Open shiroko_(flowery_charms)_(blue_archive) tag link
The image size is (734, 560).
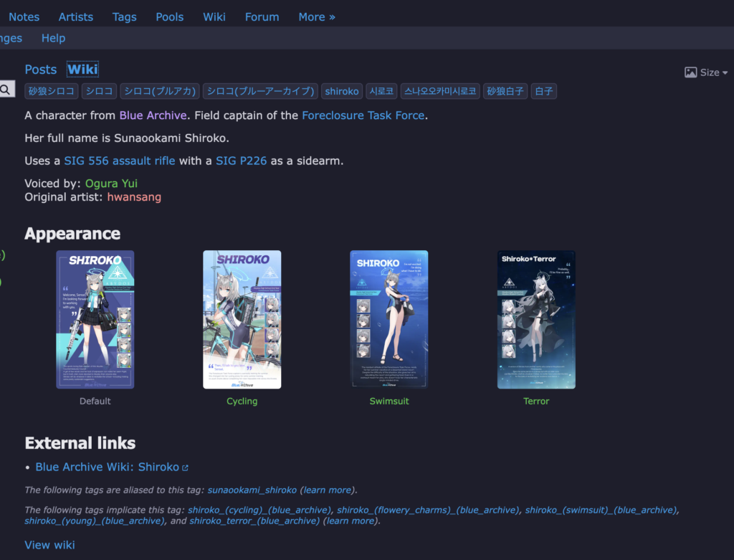coord(428,510)
